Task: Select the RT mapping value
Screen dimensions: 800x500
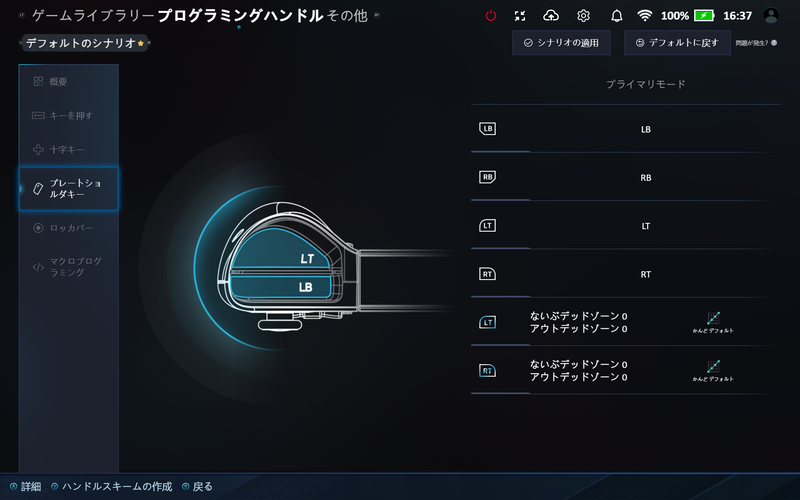Action: (645, 274)
